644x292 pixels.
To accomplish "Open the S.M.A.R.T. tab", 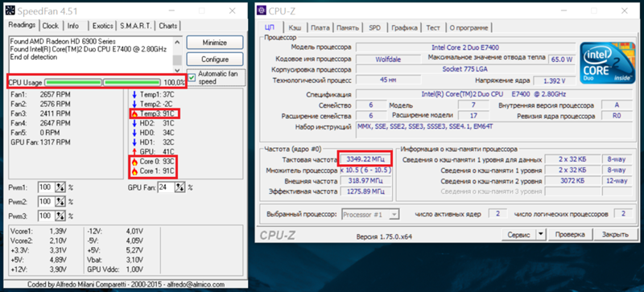I will (x=136, y=26).
